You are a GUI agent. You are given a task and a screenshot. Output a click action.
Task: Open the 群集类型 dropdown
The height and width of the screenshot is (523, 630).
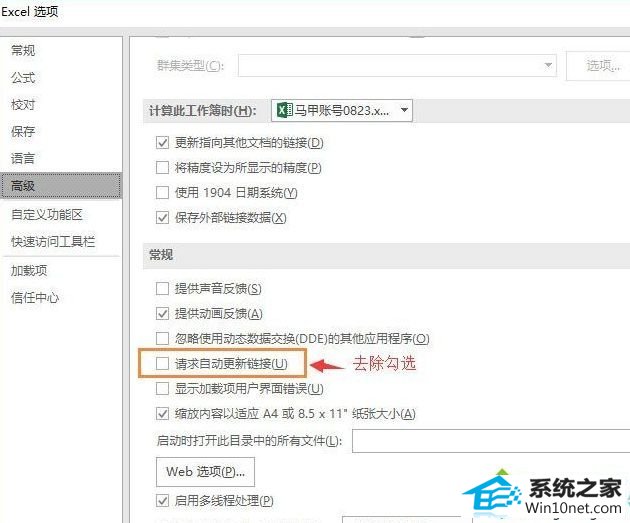pos(397,65)
